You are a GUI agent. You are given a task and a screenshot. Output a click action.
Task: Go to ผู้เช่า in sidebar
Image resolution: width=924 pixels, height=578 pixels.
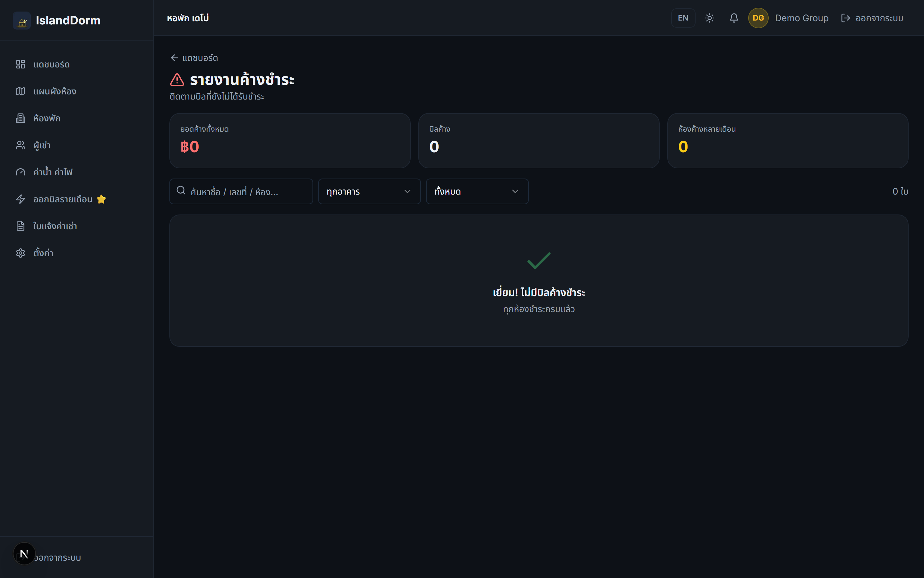click(x=76, y=145)
